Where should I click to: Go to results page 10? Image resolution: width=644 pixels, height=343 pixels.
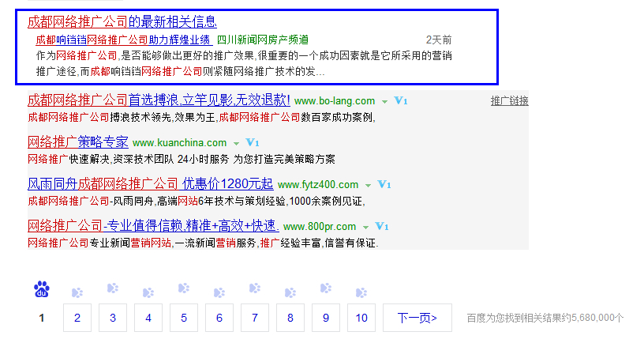click(x=361, y=318)
